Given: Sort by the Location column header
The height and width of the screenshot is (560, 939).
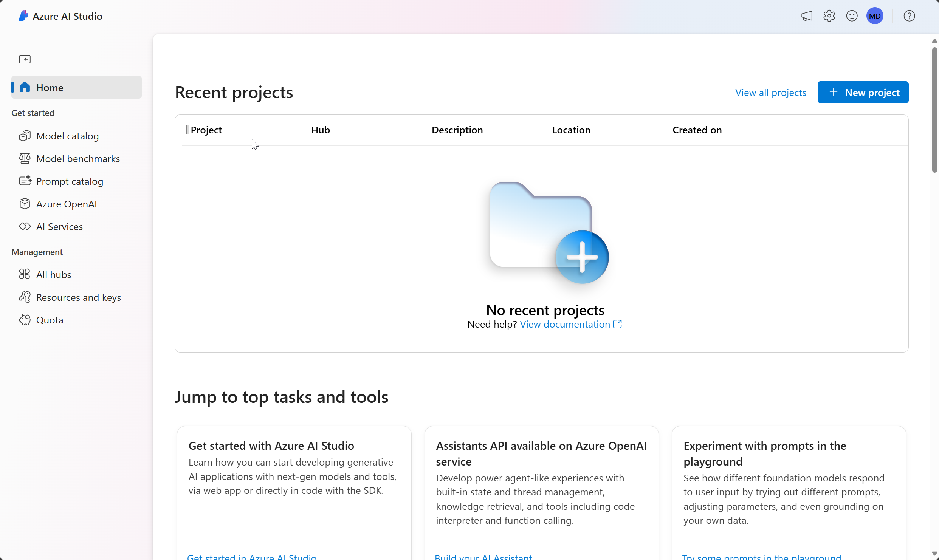Looking at the screenshot, I should pos(571,130).
